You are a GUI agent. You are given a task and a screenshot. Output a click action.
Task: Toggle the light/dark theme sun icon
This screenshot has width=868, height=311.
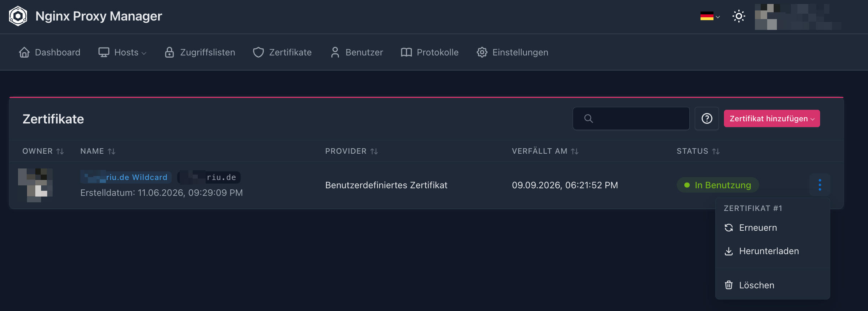pyautogui.click(x=739, y=16)
